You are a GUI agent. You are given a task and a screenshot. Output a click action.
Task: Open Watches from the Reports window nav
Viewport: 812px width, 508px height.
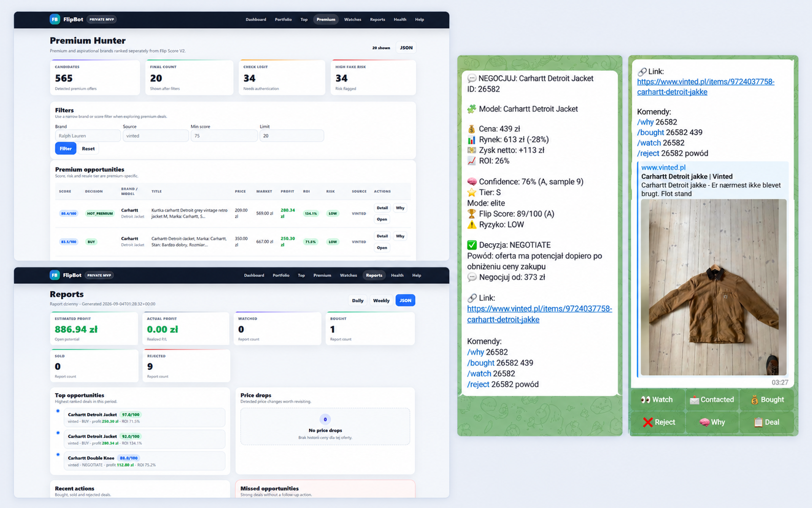349,275
